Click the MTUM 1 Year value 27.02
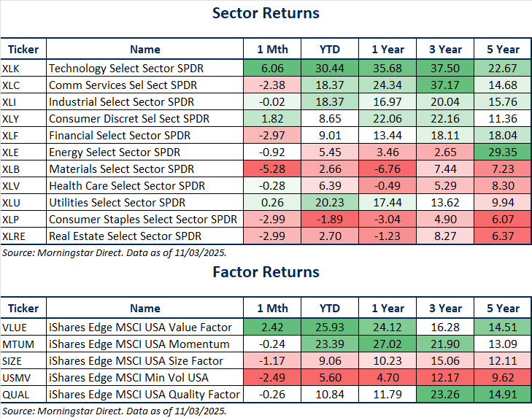The height and width of the screenshot is (418, 532). coord(388,344)
